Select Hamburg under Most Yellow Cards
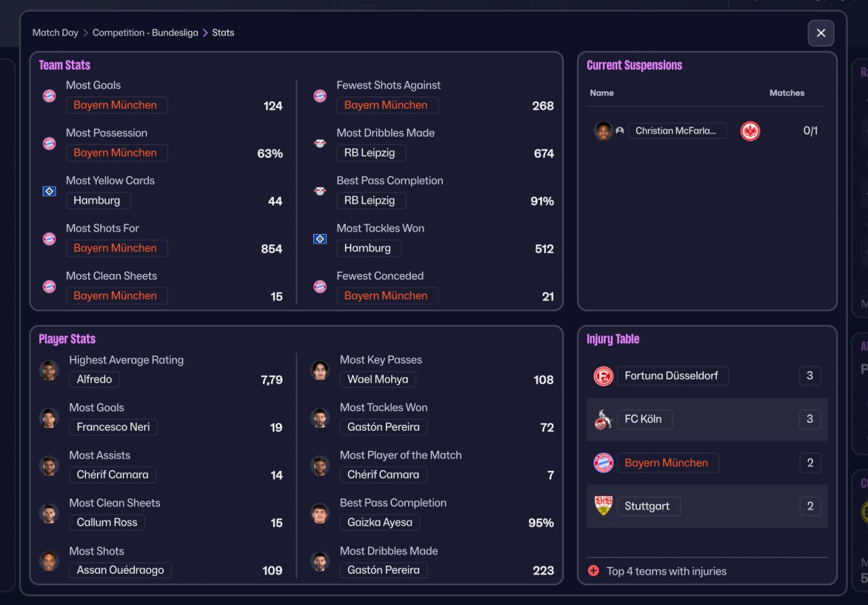The image size is (868, 605). pyautogui.click(x=98, y=200)
